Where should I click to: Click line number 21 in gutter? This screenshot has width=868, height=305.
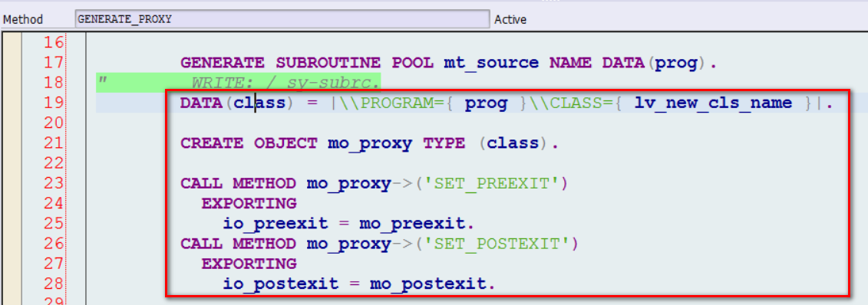pyautogui.click(x=53, y=143)
